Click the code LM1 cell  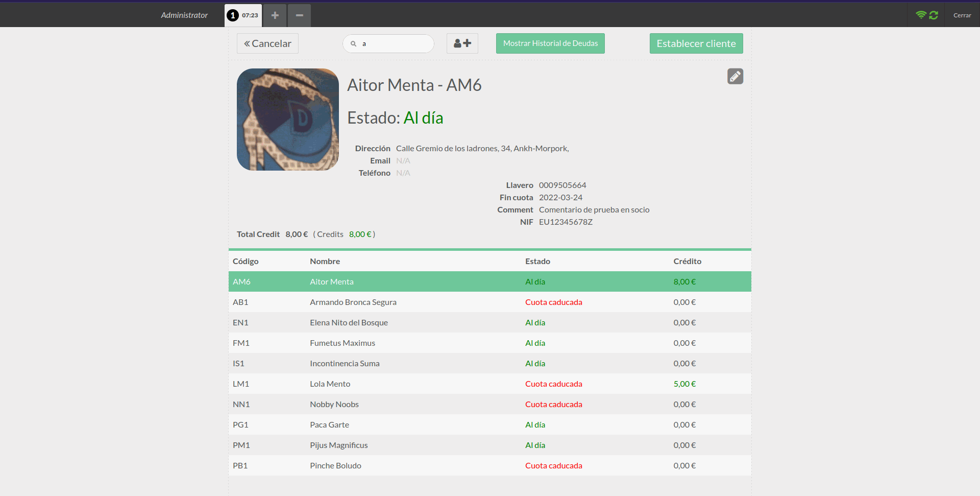point(241,384)
